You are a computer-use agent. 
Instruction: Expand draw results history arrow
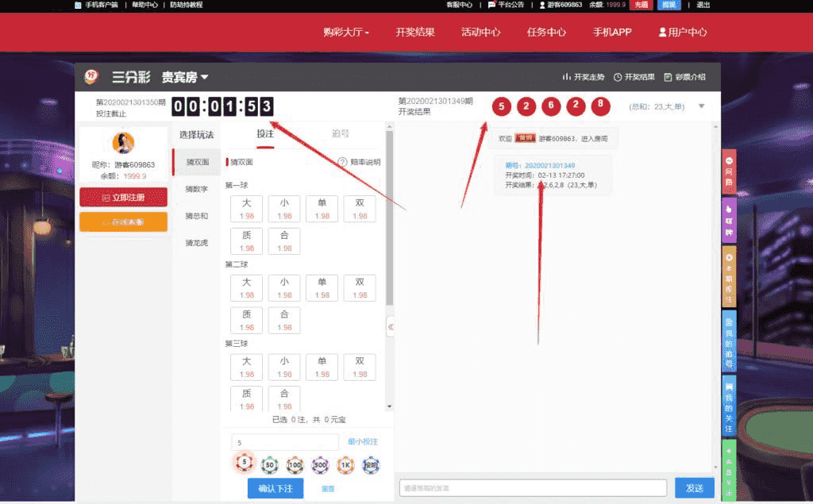click(701, 106)
